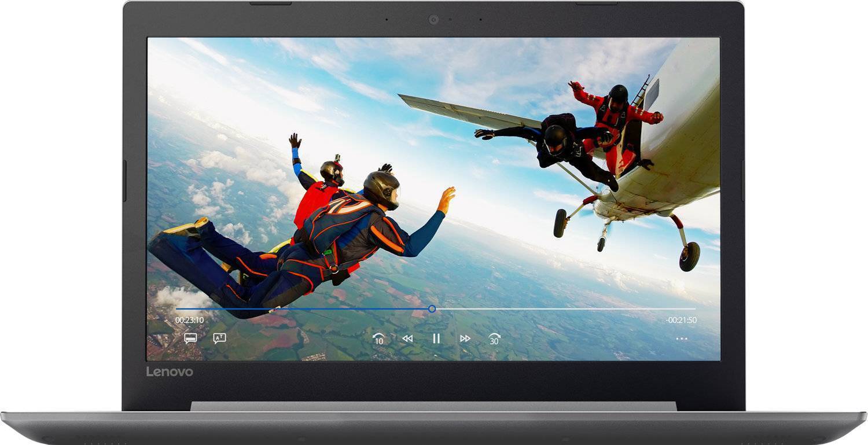The width and height of the screenshot is (868, 445).
Task: Click the seek bar playhead handle
Action: (432, 309)
